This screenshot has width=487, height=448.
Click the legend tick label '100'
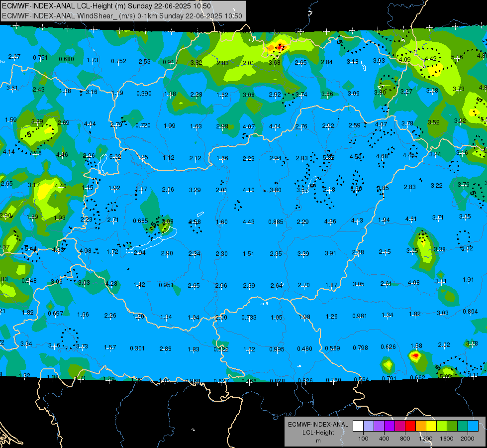[x=363, y=439]
